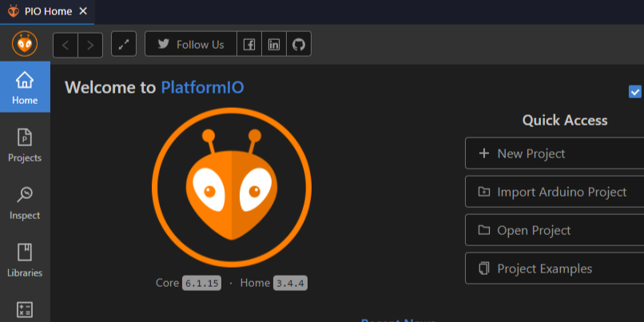
Task: Click the copy icon on Project Examples
Action: coord(484,268)
